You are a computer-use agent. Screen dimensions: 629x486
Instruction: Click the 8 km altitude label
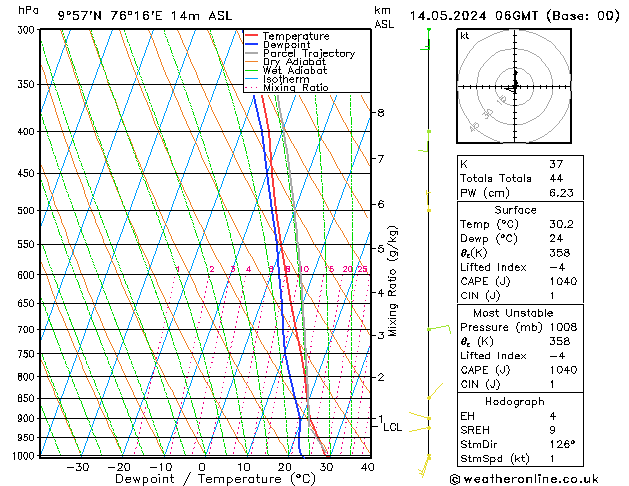tap(381, 113)
